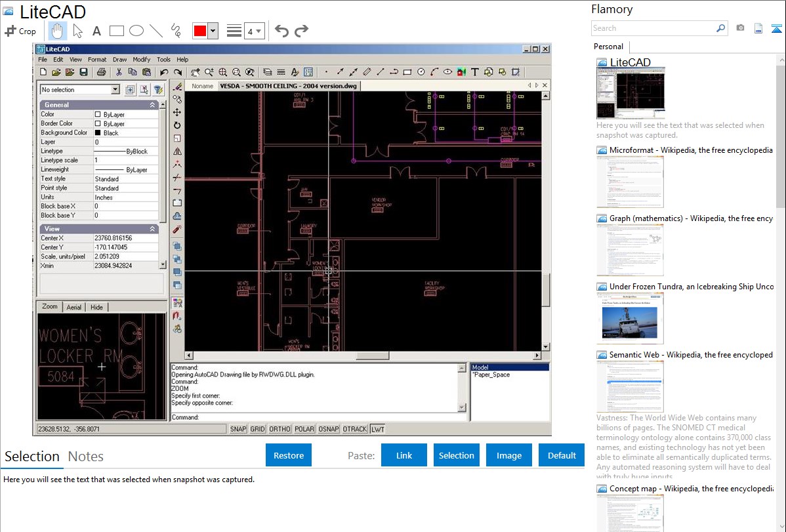Viewport: 786px width, 532px height.
Task: Select the text annotation tool A
Action: pyautogui.click(x=96, y=31)
